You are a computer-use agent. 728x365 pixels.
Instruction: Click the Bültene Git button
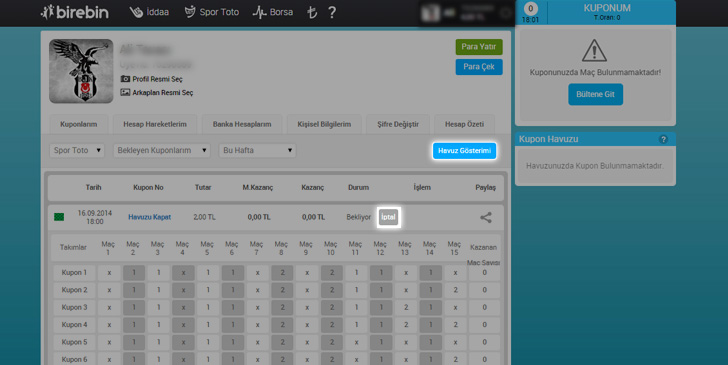(x=595, y=94)
